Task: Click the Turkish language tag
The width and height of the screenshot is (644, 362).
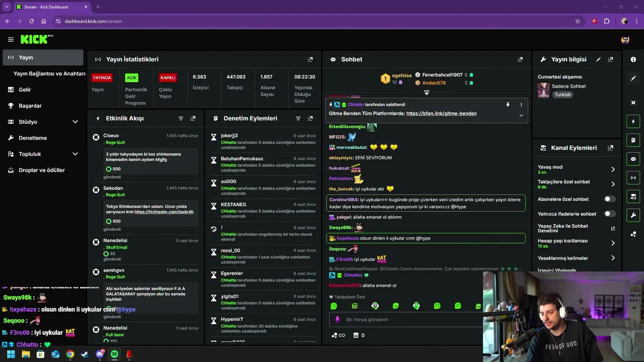Action: point(562,95)
